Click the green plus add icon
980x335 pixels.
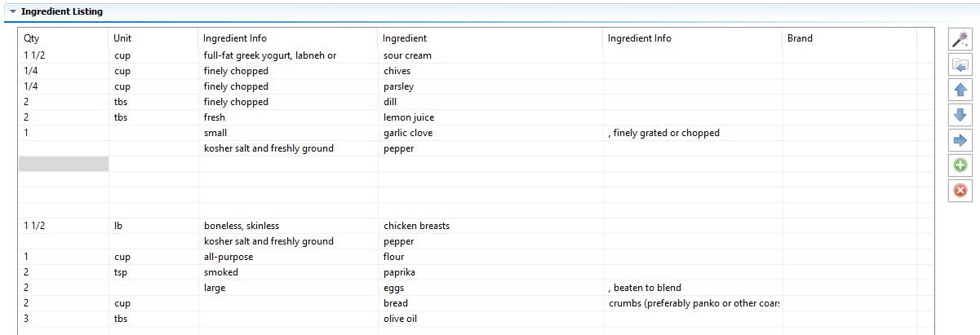pos(960,165)
